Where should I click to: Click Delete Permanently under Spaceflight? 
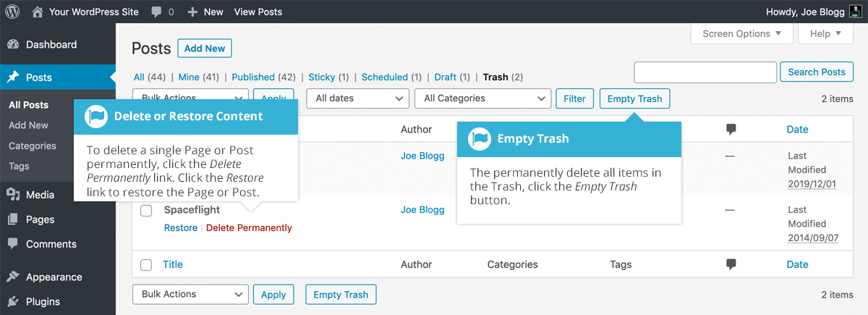click(249, 228)
